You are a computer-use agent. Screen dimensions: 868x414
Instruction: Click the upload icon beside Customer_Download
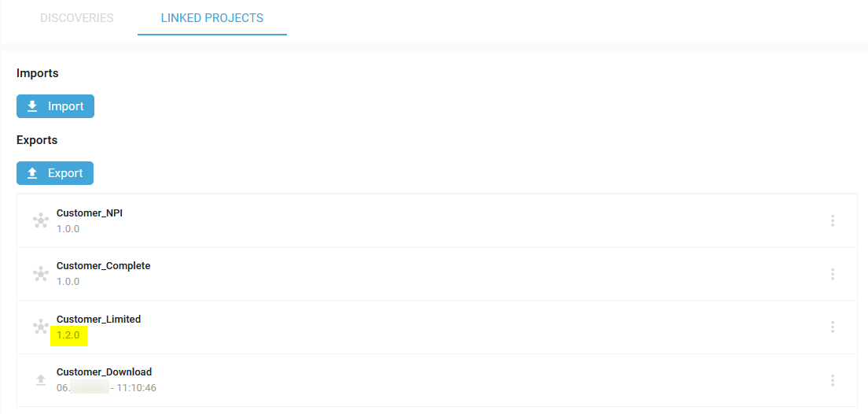point(40,380)
